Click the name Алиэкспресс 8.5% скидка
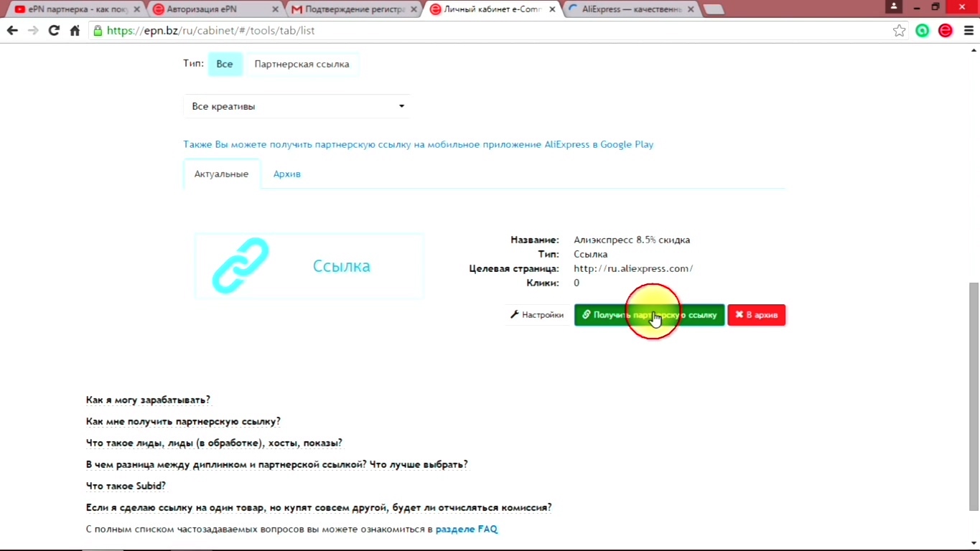Image resolution: width=980 pixels, height=551 pixels. point(632,240)
